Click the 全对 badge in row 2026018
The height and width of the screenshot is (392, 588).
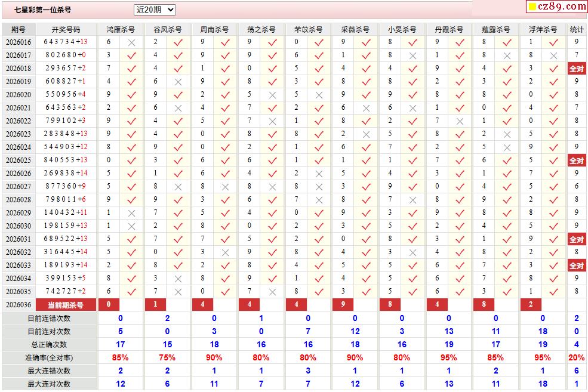(x=577, y=69)
